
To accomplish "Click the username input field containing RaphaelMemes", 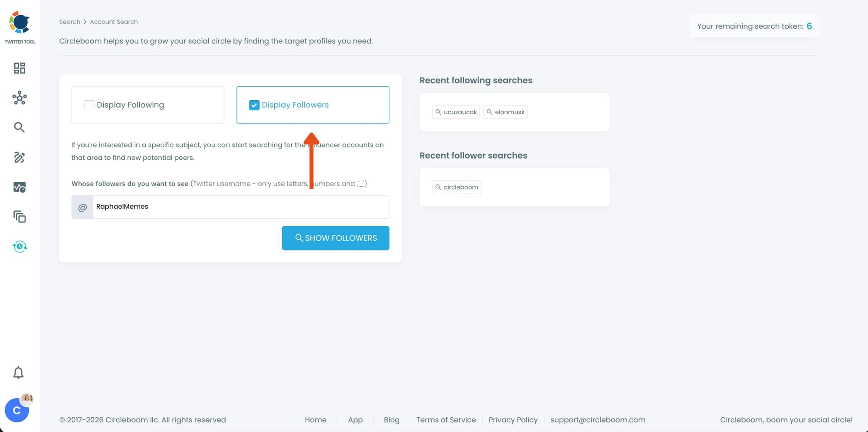I will pyautogui.click(x=241, y=207).
